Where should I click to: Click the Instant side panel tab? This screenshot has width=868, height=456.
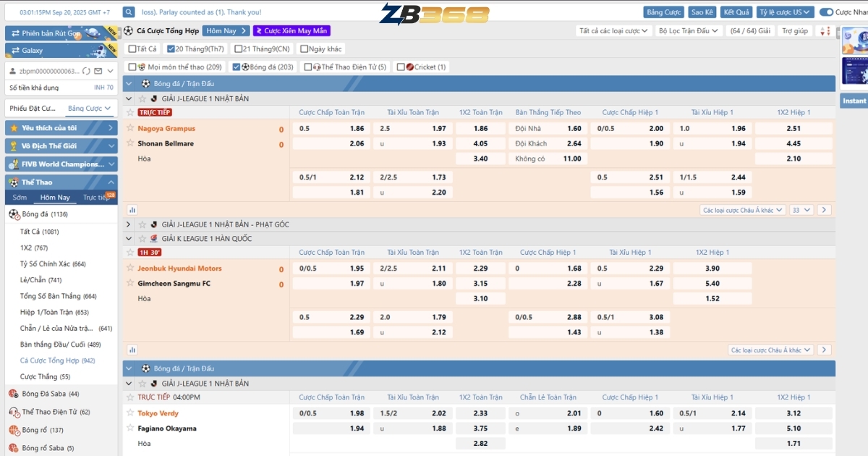click(x=854, y=101)
